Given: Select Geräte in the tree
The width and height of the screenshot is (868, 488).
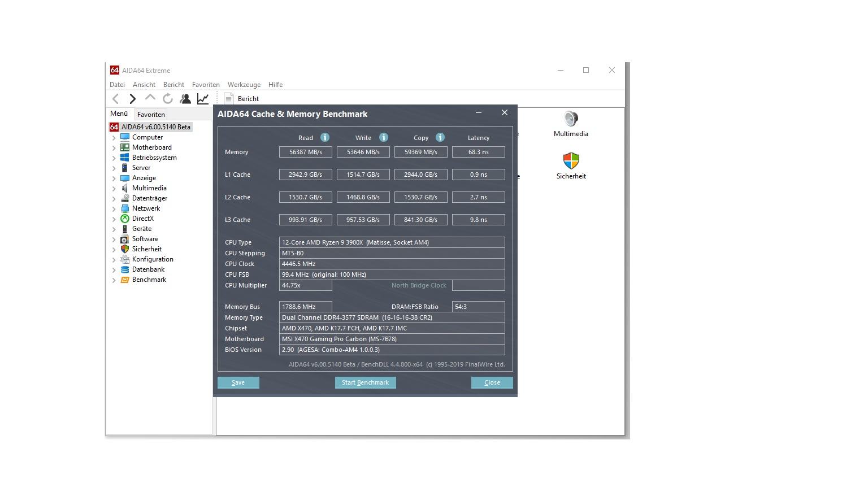Looking at the screenshot, I should (x=142, y=229).
